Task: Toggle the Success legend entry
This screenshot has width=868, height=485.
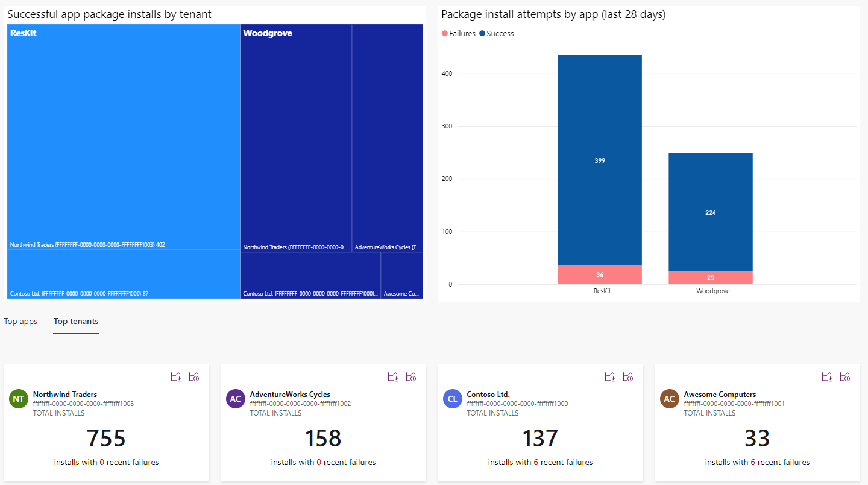Action: [x=497, y=34]
